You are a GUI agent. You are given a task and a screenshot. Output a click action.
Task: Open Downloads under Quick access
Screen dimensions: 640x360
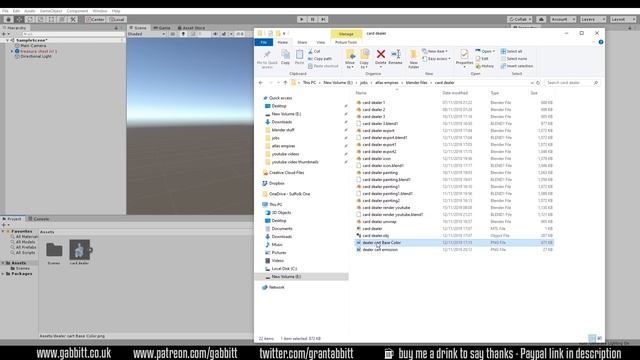click(x=282, y=122)
